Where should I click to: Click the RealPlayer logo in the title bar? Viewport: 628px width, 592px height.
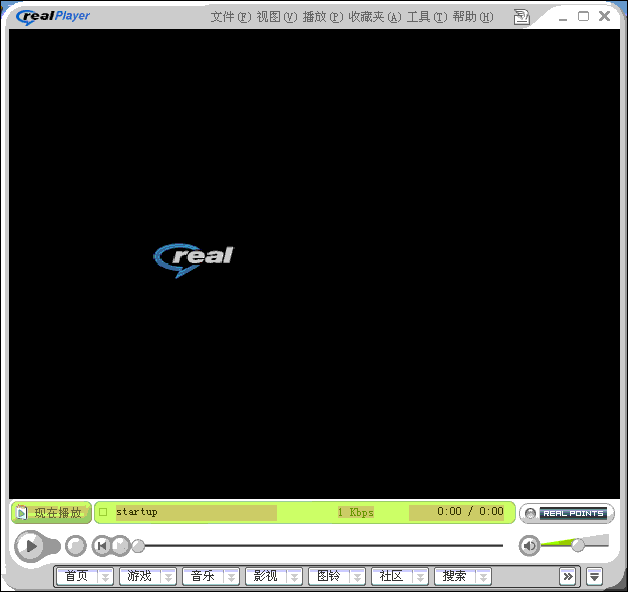[53, 16]
